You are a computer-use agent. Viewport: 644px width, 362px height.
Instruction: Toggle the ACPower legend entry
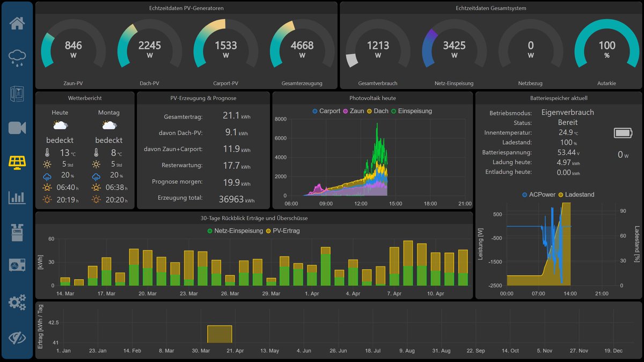[538, 195]
